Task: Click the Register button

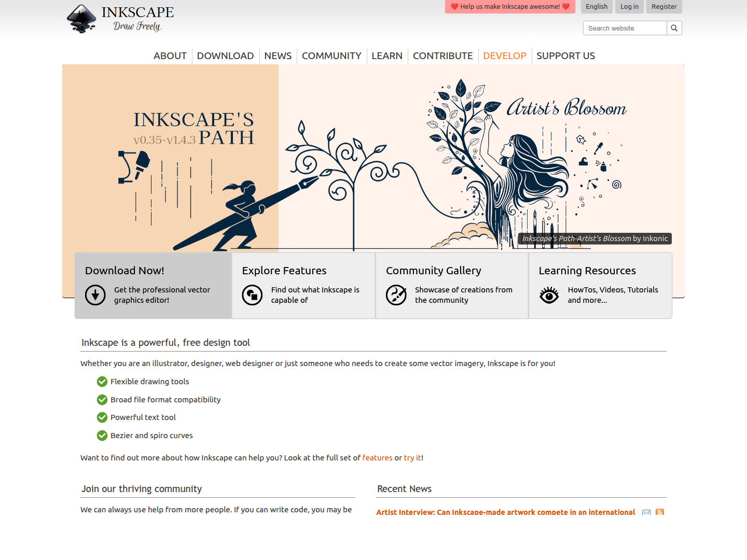Action: click(x=664, y=7)
